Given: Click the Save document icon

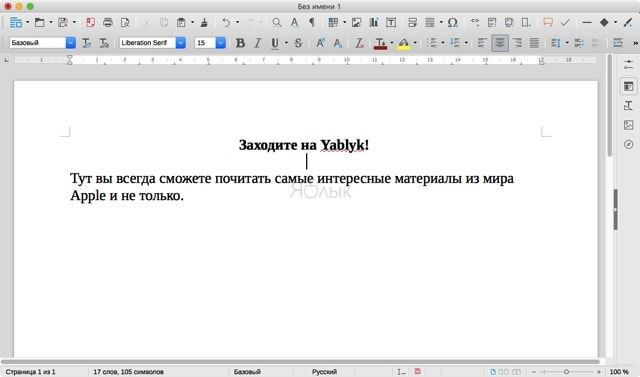Looking at the screenshot, I should (x=63, y=22).
